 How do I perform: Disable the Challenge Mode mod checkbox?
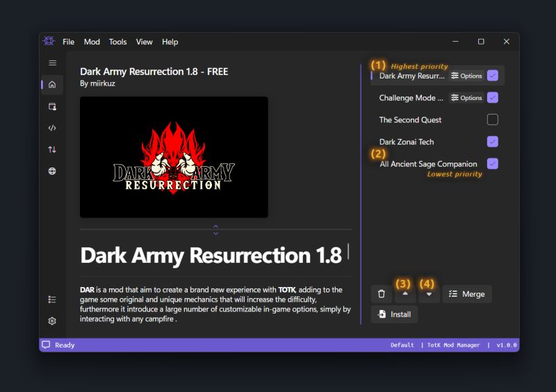tap(493, 97)
